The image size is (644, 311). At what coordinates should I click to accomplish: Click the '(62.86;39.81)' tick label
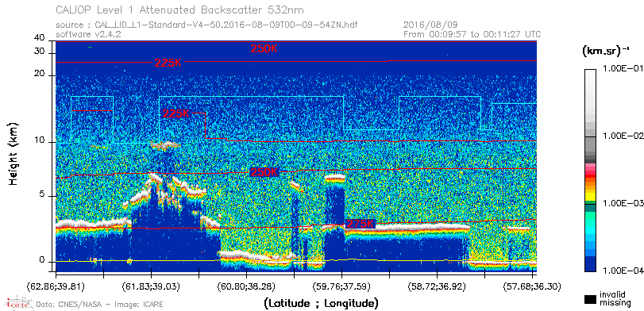56,286
